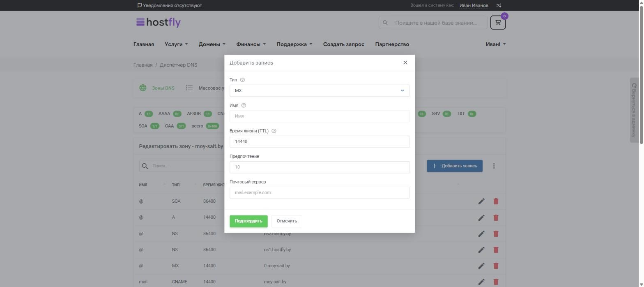The image size is (644, 287).
Task: Expand the Иван! user dropdown
Action: pos(496,44)
